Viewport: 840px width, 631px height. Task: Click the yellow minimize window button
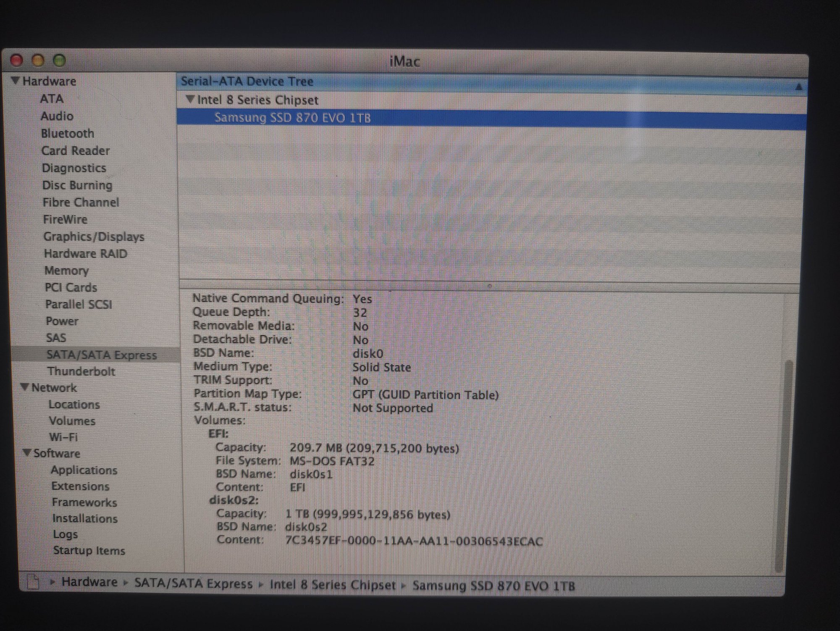click(x=38, y=60)
